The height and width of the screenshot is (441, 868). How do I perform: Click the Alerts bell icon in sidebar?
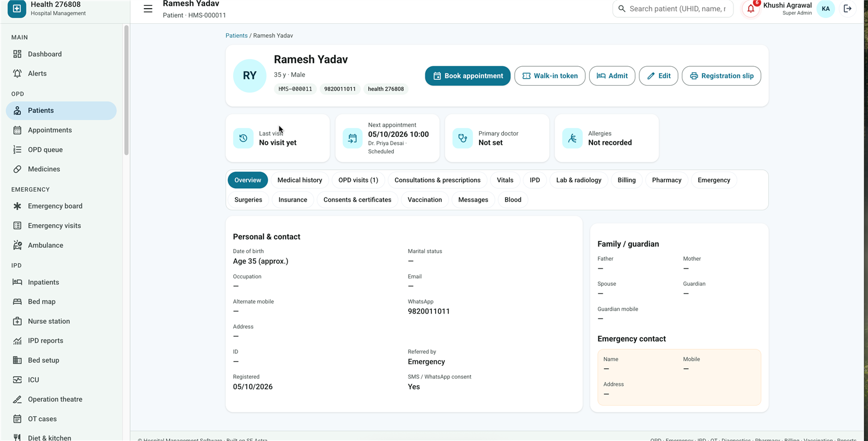17,74
